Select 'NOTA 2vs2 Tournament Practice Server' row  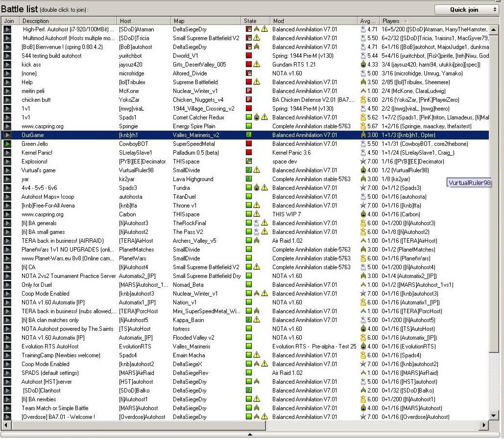(246, 276)
